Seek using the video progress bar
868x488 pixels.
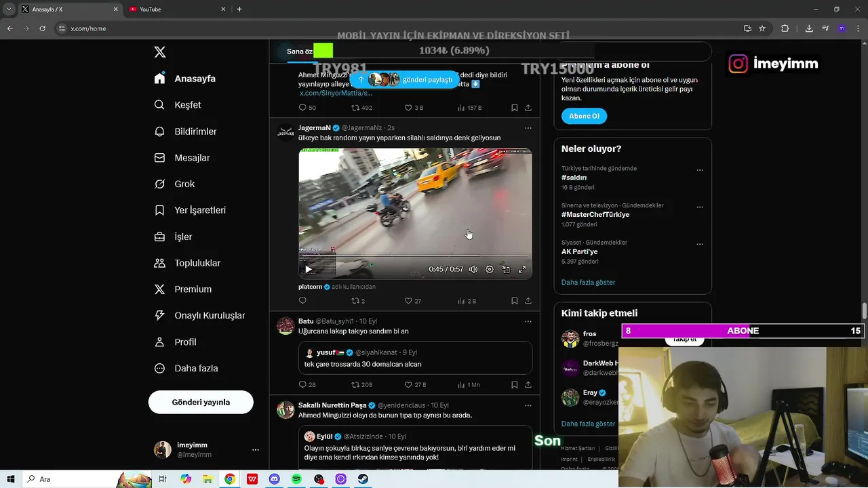pos(415,256)
